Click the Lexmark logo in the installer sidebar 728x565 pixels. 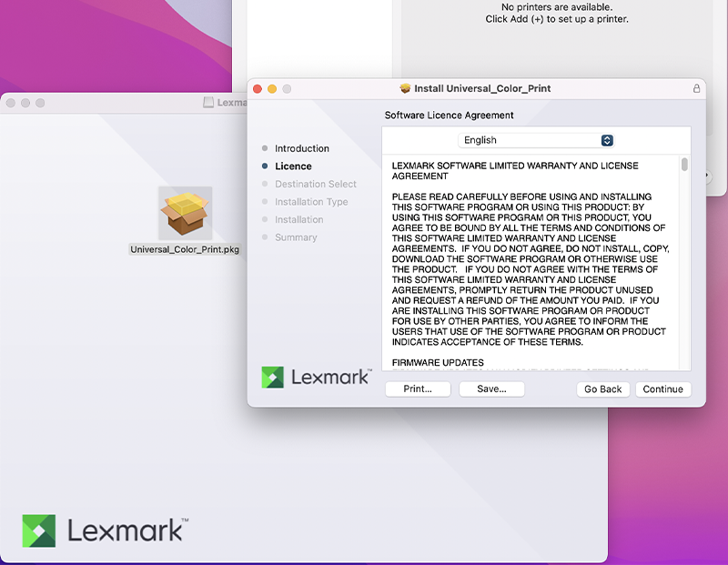[x=316, y=377]
